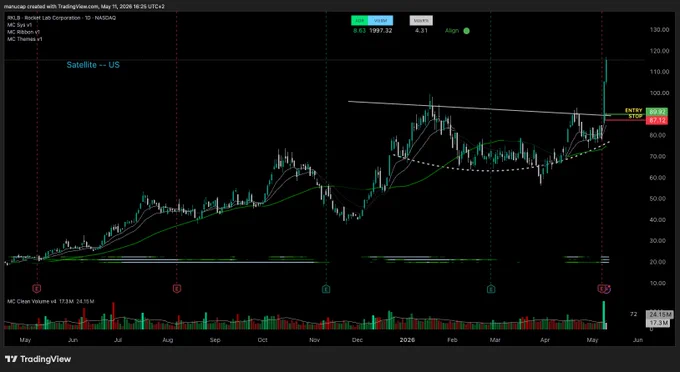The height and width of the screenshot is (372, 680).
Task: Select the MC Themes v1 indicator label
Action: click(25, 39)
